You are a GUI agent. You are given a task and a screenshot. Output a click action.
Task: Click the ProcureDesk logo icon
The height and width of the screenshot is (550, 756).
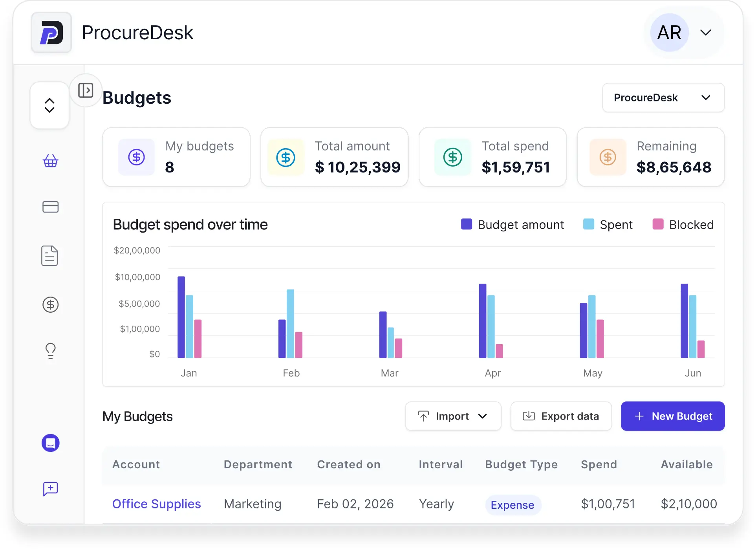[51, 33]
